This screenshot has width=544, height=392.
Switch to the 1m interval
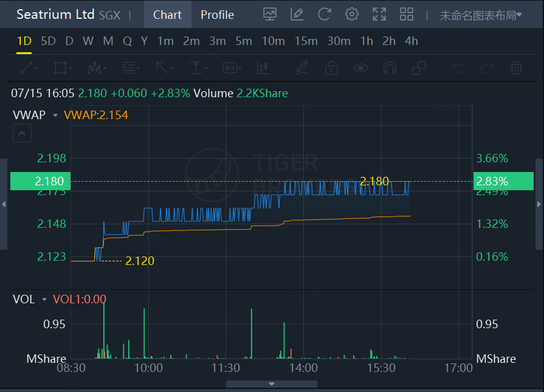click(165, 41)
